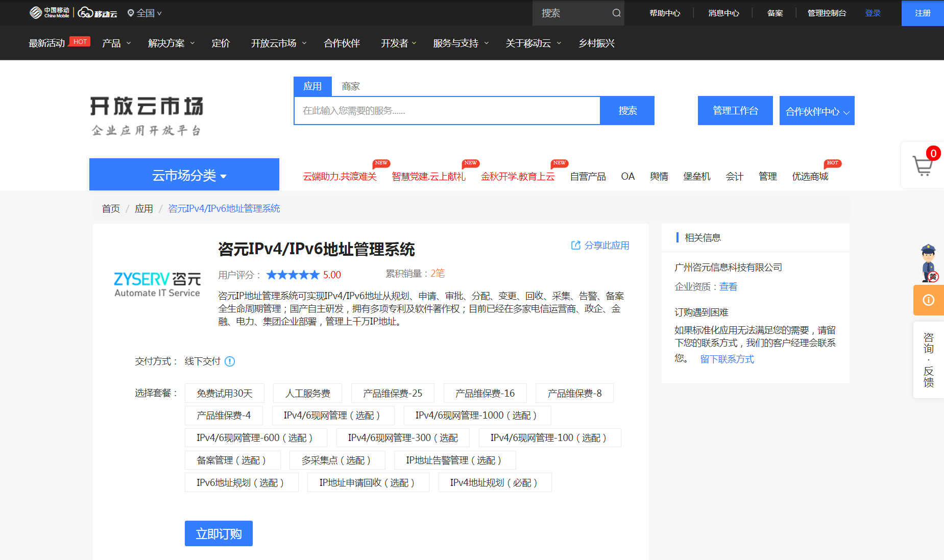Image resolution: width=944 pixels, height=560 pixels.
Task: Click the 移动云 cloud logo
Action: coord(98,13)
